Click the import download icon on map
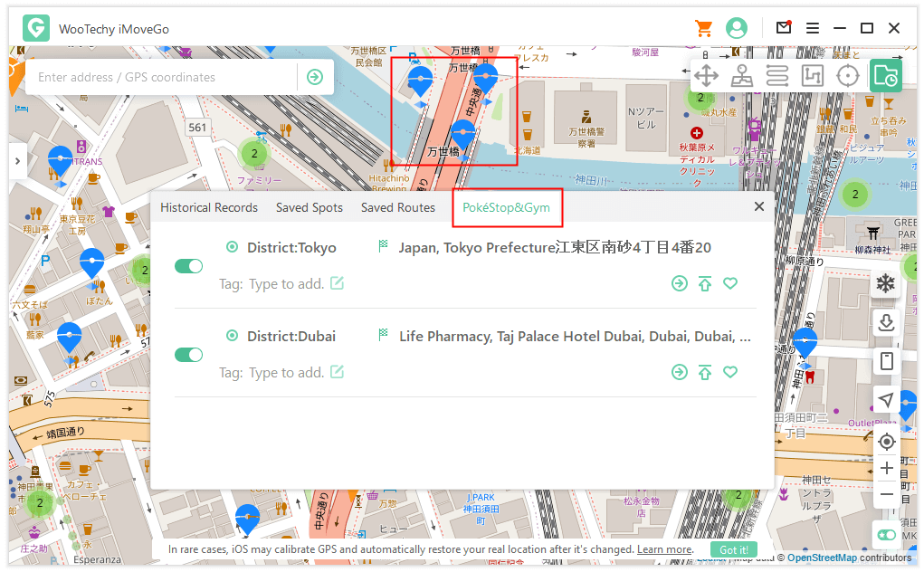Viewport: 924px width, 572px height. (886, 322)
